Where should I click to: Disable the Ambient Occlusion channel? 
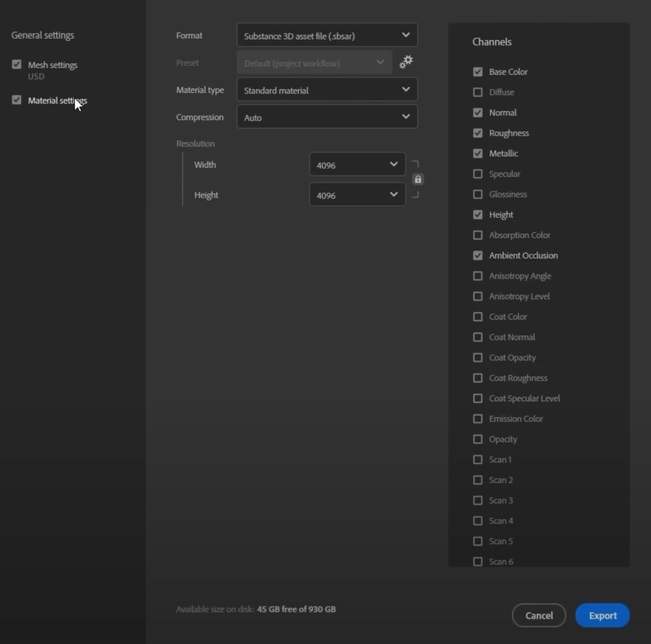(478, 255)
